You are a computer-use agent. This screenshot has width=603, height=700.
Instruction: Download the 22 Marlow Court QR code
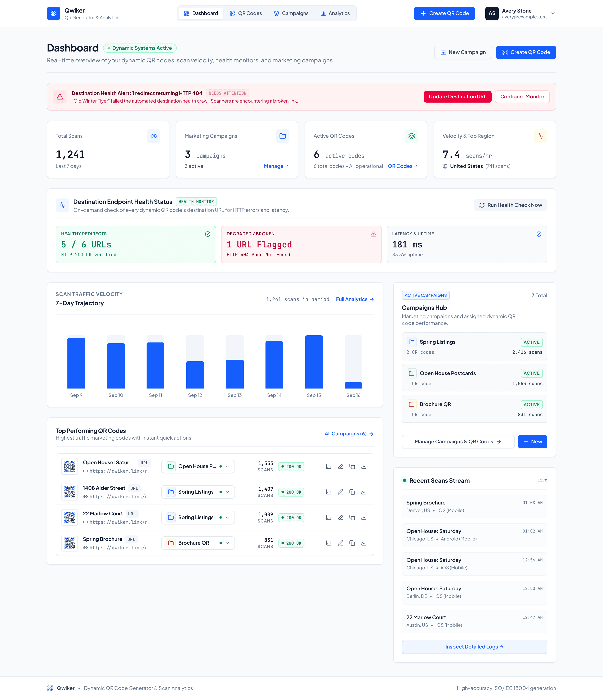tap(364, 517)
